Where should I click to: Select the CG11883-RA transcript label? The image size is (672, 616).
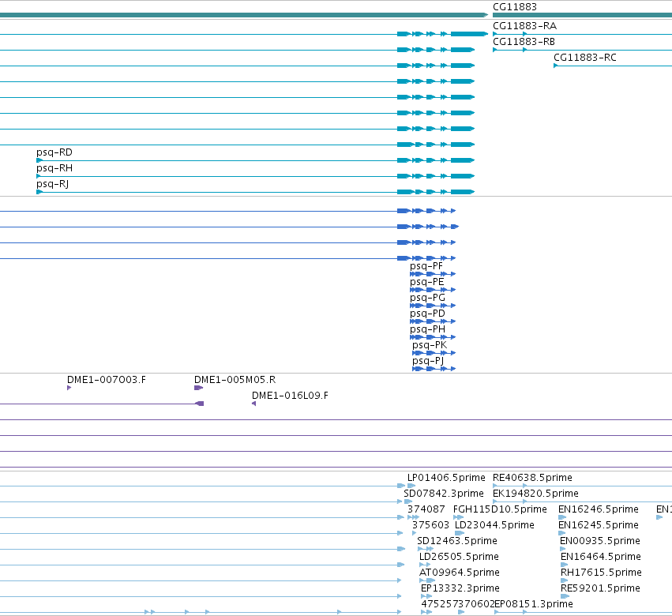[x=524, y=26]
